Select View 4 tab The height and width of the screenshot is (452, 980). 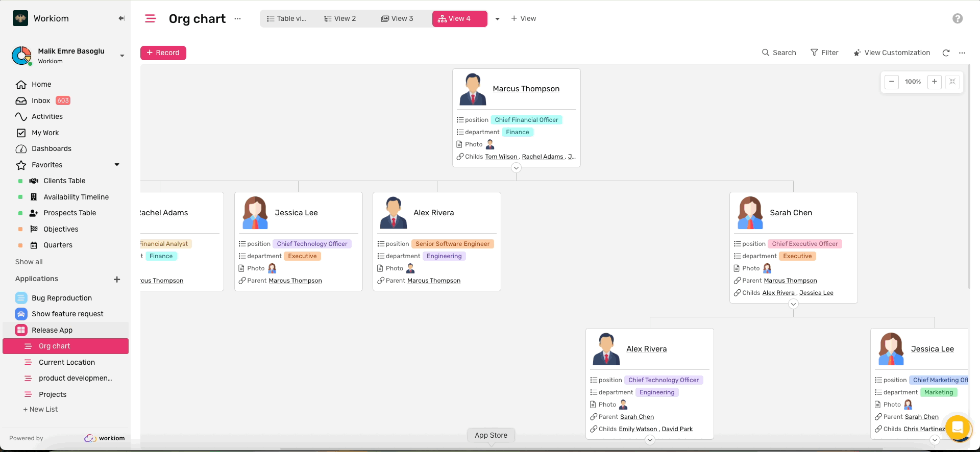pos(459,18)
